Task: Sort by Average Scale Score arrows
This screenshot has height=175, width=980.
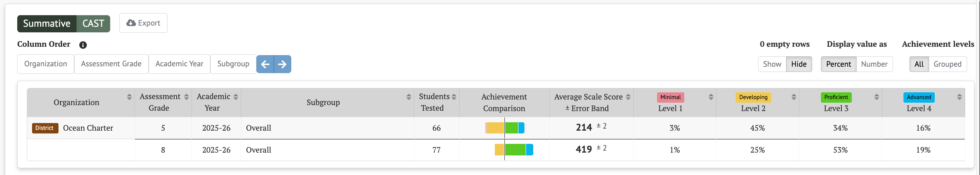Action: (x=628, y=97)
